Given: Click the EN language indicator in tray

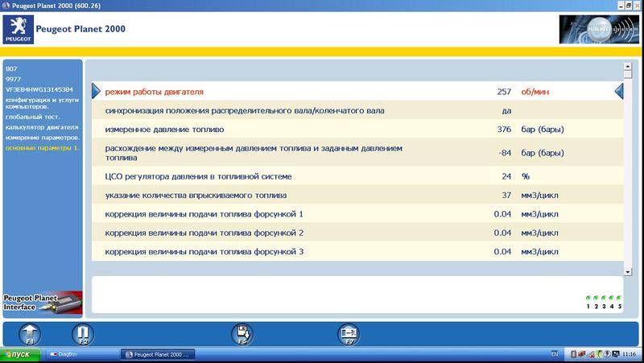Looking at the screenshot, I should [554, 354].
